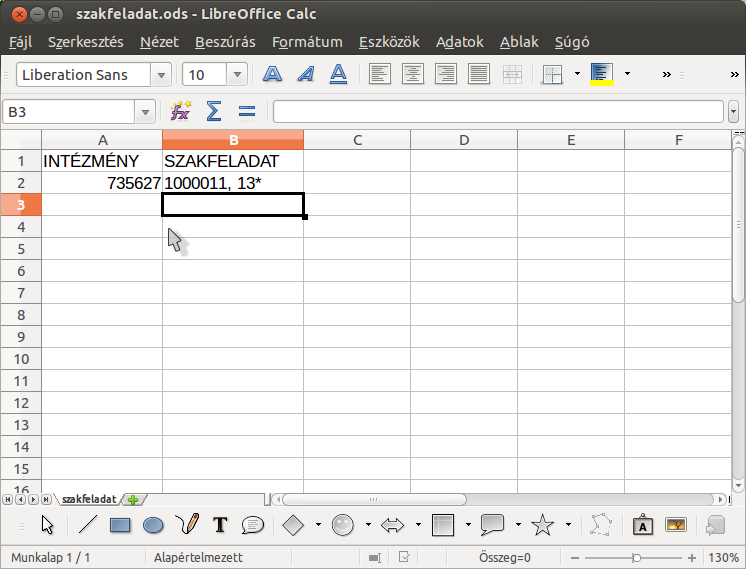746x569 pixels.
Task: Toggle underline formatting icon
Action: [338, 74]
